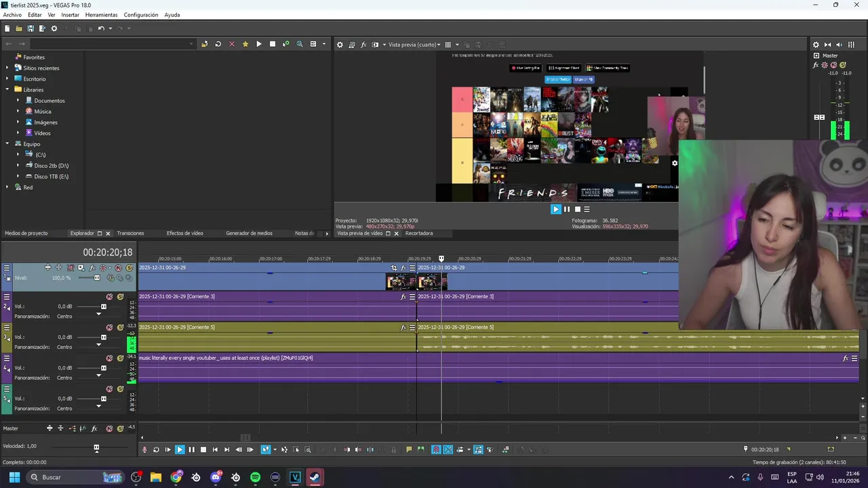Switch to the Medios de proyecto tab

[x=26, y=233]
